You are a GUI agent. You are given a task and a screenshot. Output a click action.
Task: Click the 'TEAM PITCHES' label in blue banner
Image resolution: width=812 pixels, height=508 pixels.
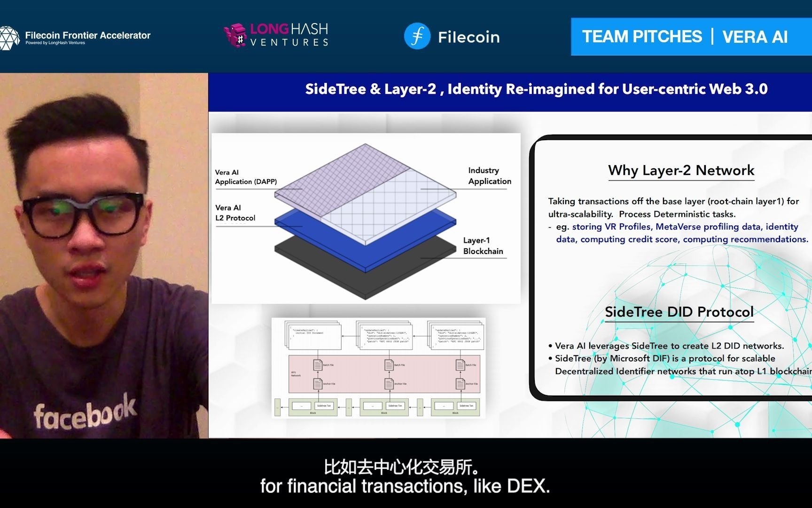pos(642,37)
